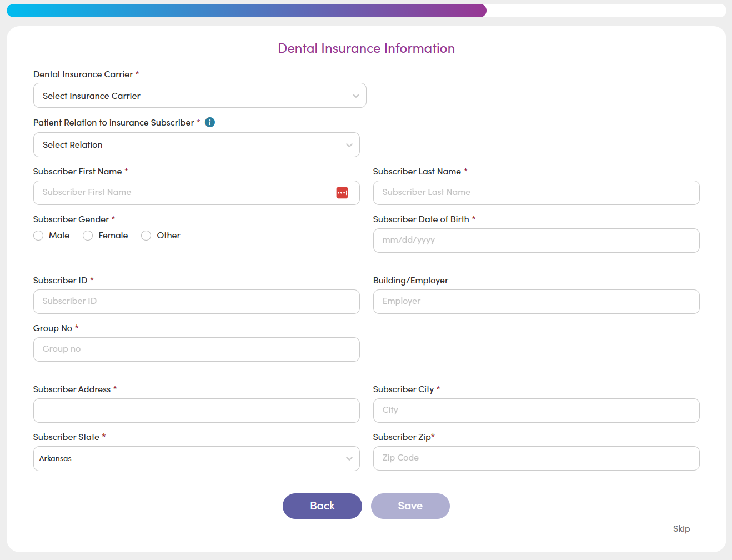The height and width of the screenshot is (560, 732).
Task: Select the Other gender radio button
Action: (146, 236)
